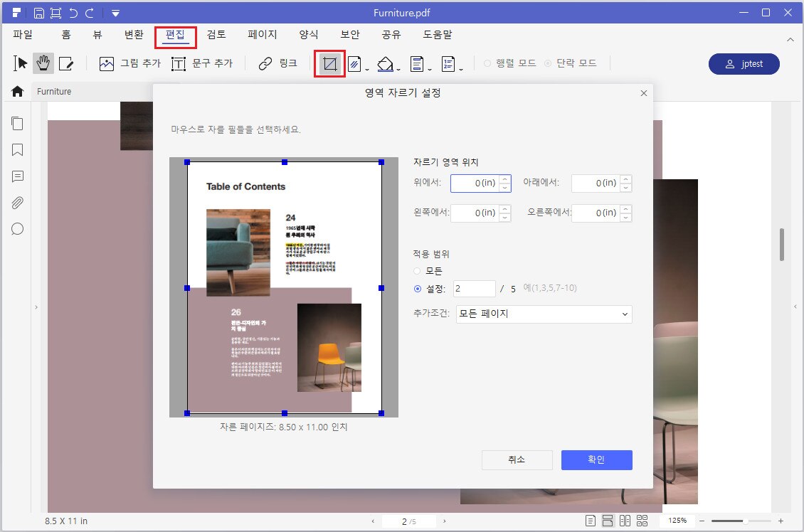Expand the left panel arrow handle
Screen dimensions: 804x532
click(36, 307)
